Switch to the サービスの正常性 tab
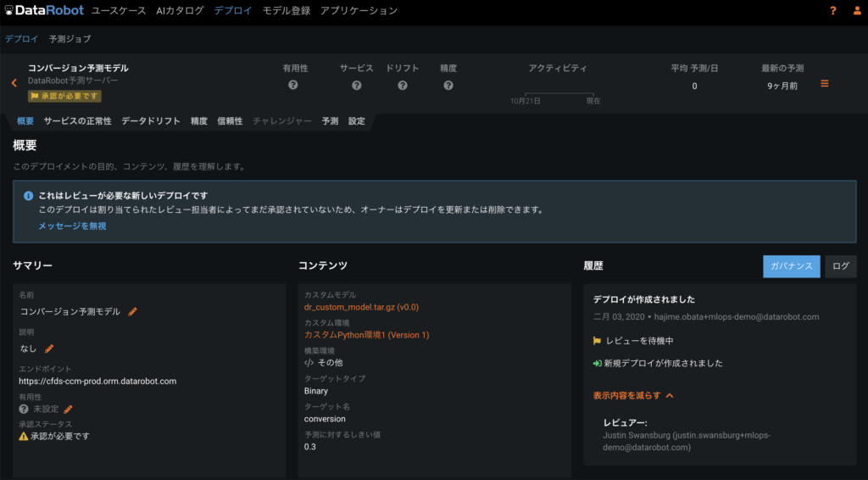Image resolution: width=868 pixels, height=480 pixels. click(77, 120)
